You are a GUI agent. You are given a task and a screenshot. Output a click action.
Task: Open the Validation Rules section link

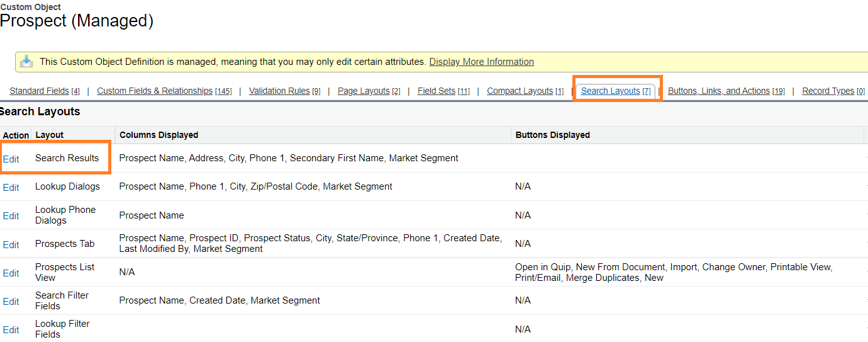tap(279, 91)
